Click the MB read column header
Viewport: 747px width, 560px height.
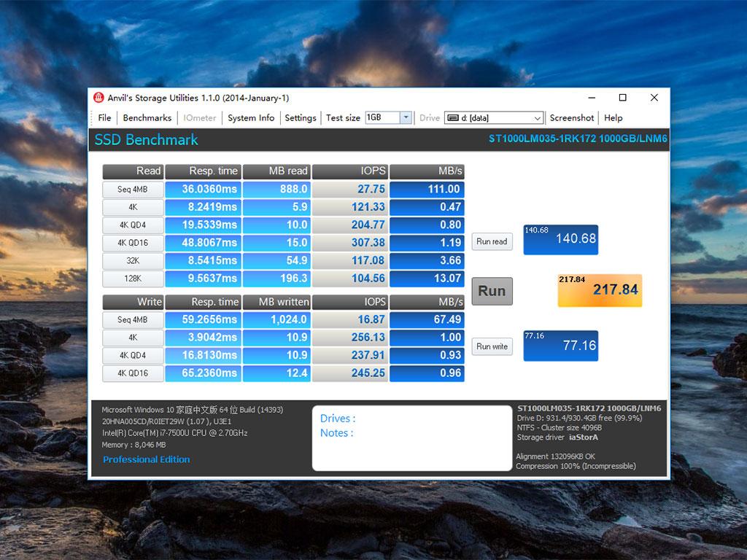[x=276, y=171]
